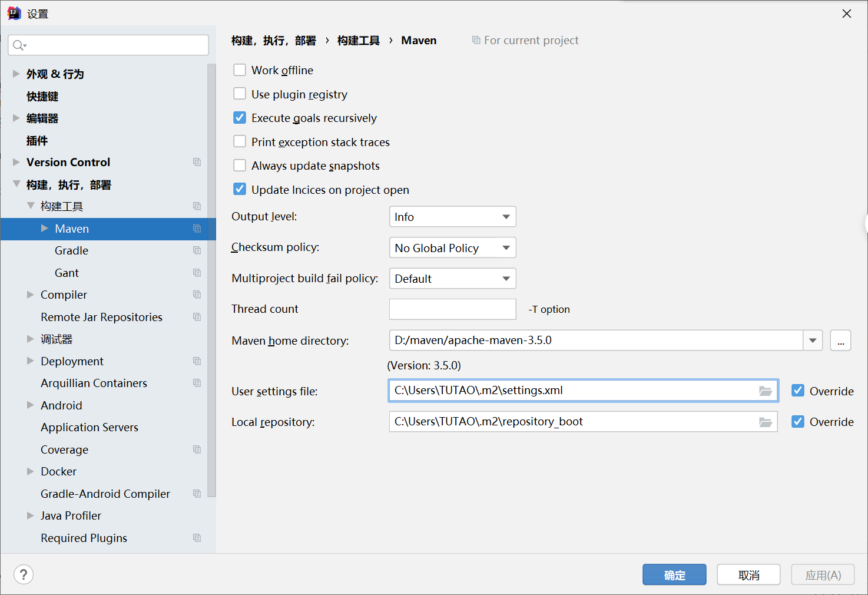This screenshot has height=595, width=868.
Task: Collapse the 构建工具 node
Action: click(x=30, y=206)
